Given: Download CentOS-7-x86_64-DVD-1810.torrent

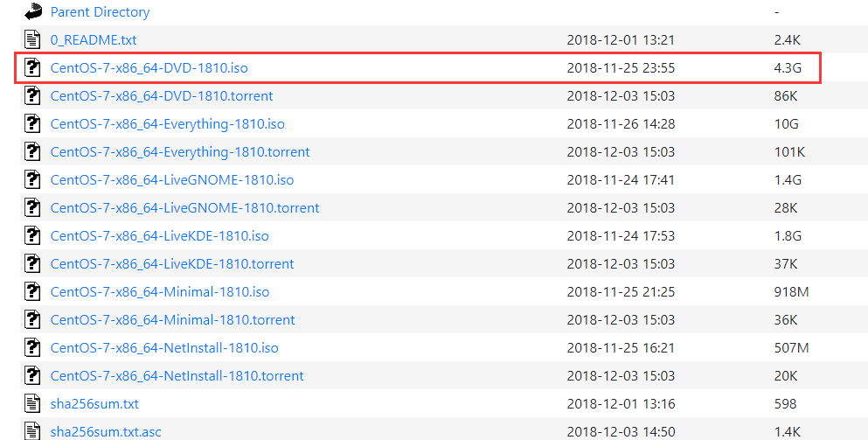Looking at the screenshot, I should coord(162,96).
